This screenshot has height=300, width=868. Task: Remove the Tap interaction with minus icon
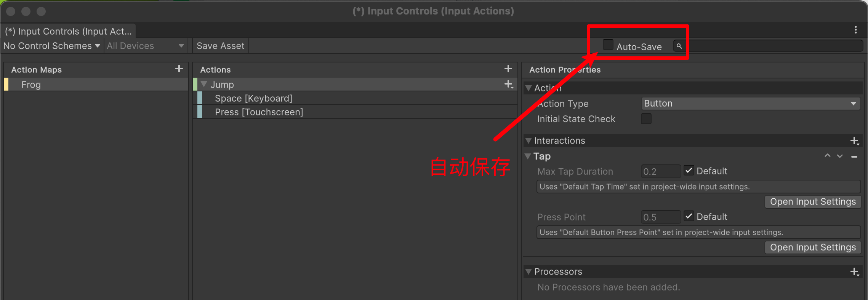(x=854, y=156)
